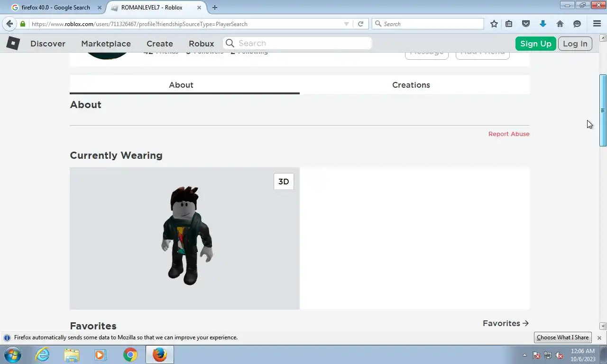The height and width of the screenshot is (364, 607).
Task: Switch to the Creations profile tab
Action: point(411,85)
